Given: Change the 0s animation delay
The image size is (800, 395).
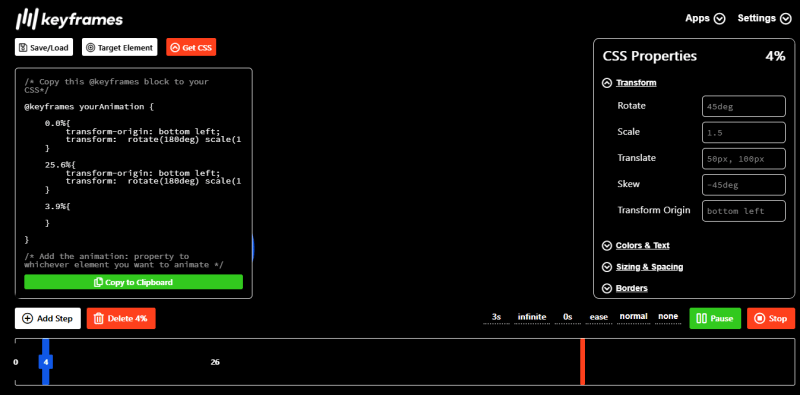Looking at the screenshot, I should [x=568, y=317].
